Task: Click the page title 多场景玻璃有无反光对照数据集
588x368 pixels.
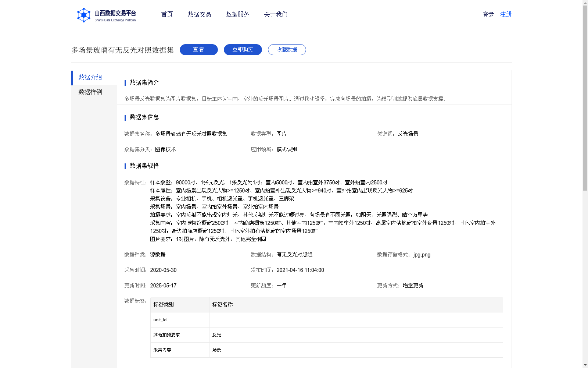Action: [122, 50]
